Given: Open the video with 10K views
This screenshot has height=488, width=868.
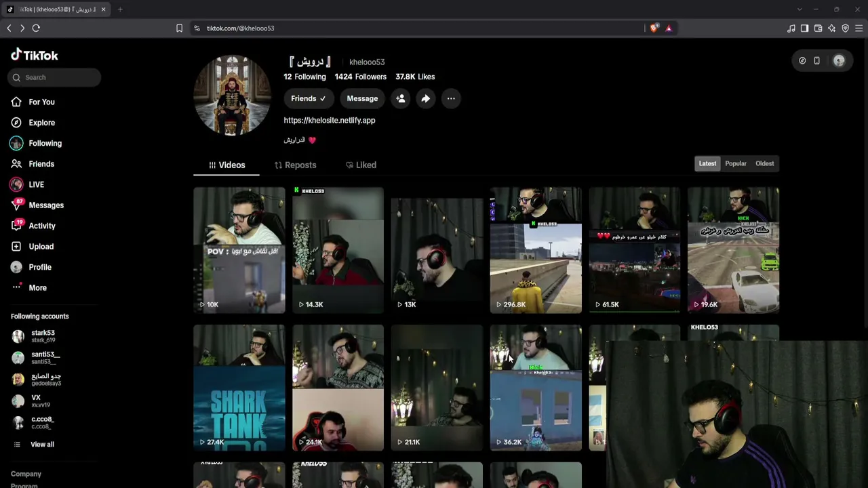Looking at the screenshot, I should [239, 250].
